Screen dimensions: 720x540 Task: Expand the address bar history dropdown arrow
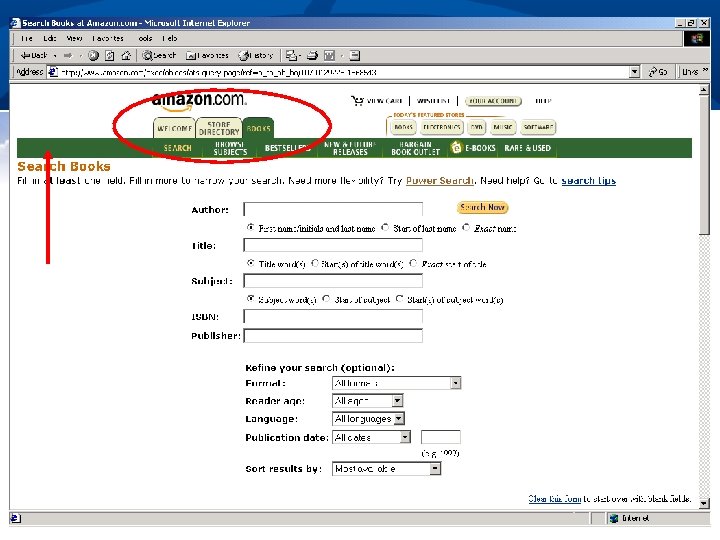[x=634, y=72]
